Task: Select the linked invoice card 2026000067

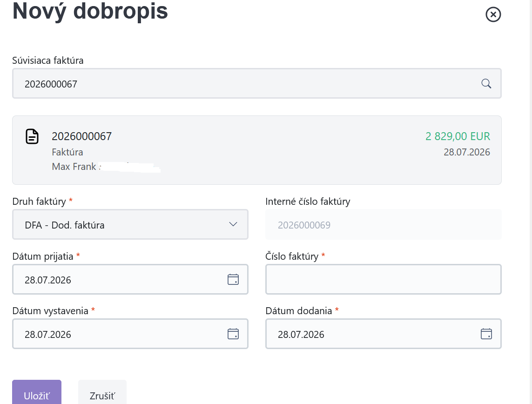Action: click(x=257, y=150)
